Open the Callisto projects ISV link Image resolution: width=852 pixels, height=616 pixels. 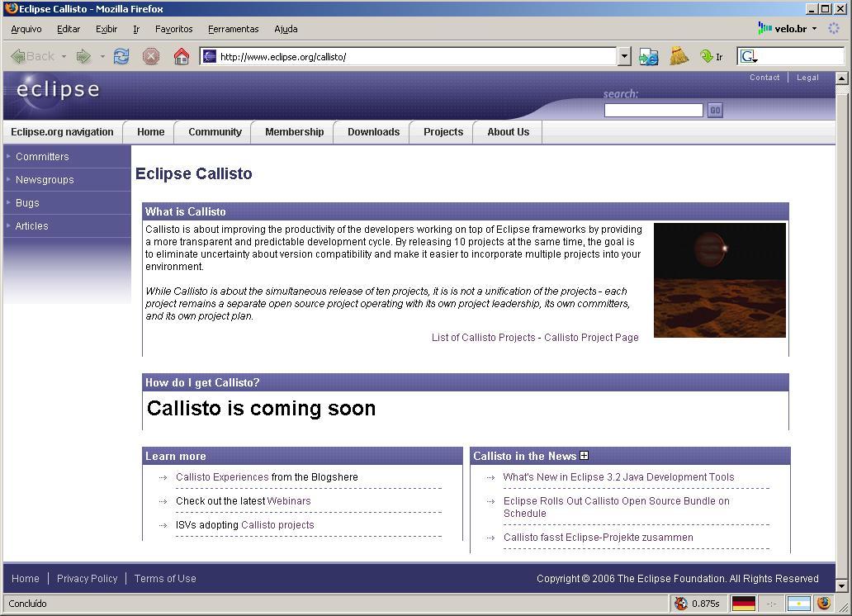pyautogui.click(x=277, y=524)
